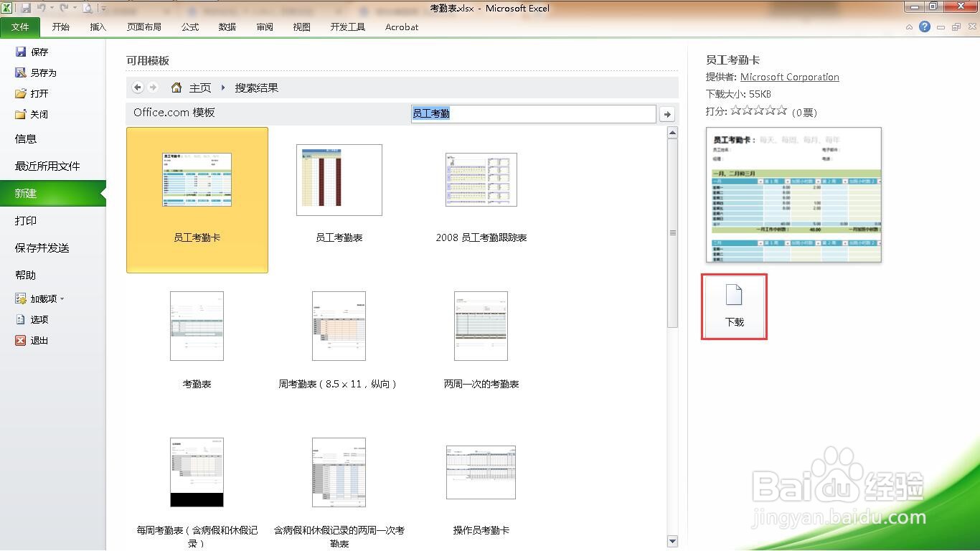980x551 pixels.
Task: Open the Redo history dropdown arrow
Action: click(75, 9)
